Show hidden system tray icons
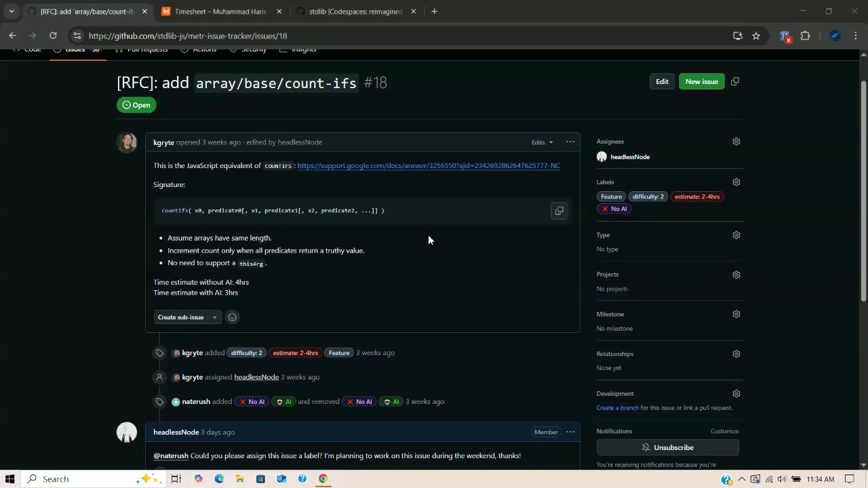868x488 pixels. pyautogui.click(x=743, y=479)
